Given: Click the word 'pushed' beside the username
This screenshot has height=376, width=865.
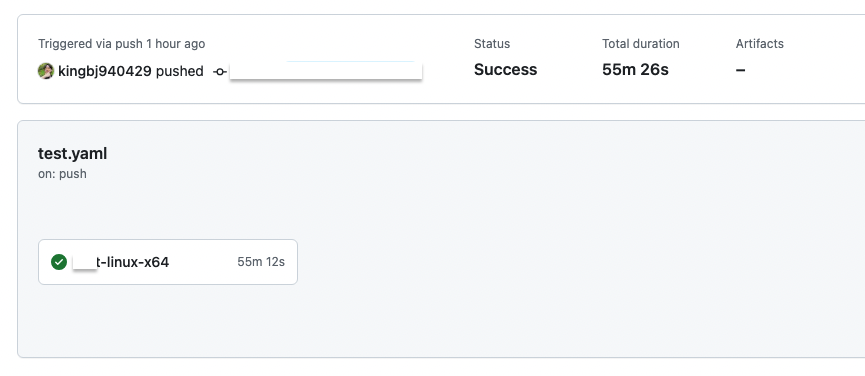Looking at the screenshot, I should pos(180,72).
